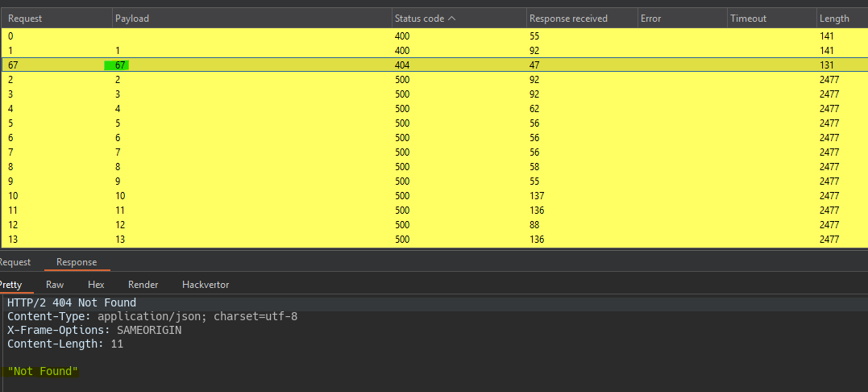
Task: Sort results by Length column
Action: click(833, 19)
